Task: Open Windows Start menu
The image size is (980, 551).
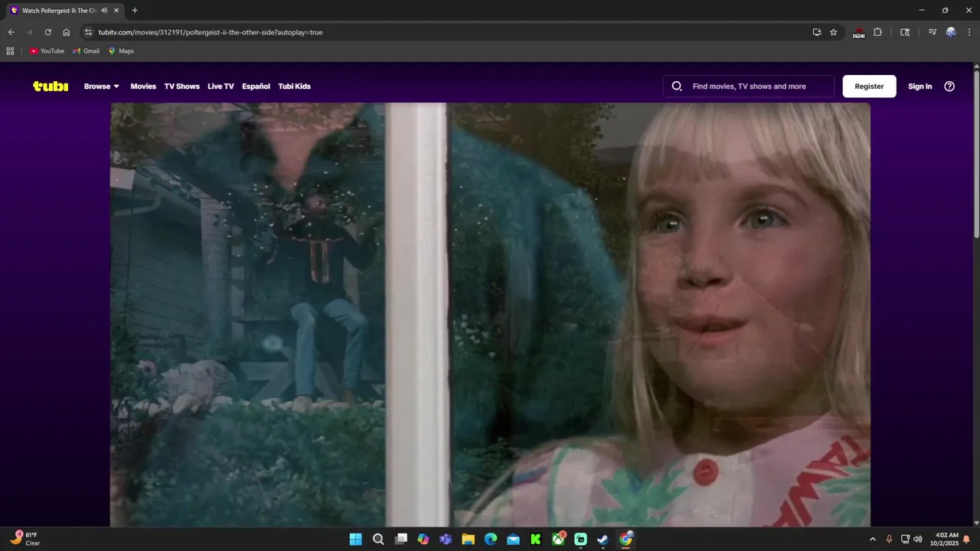Action: 356,540
